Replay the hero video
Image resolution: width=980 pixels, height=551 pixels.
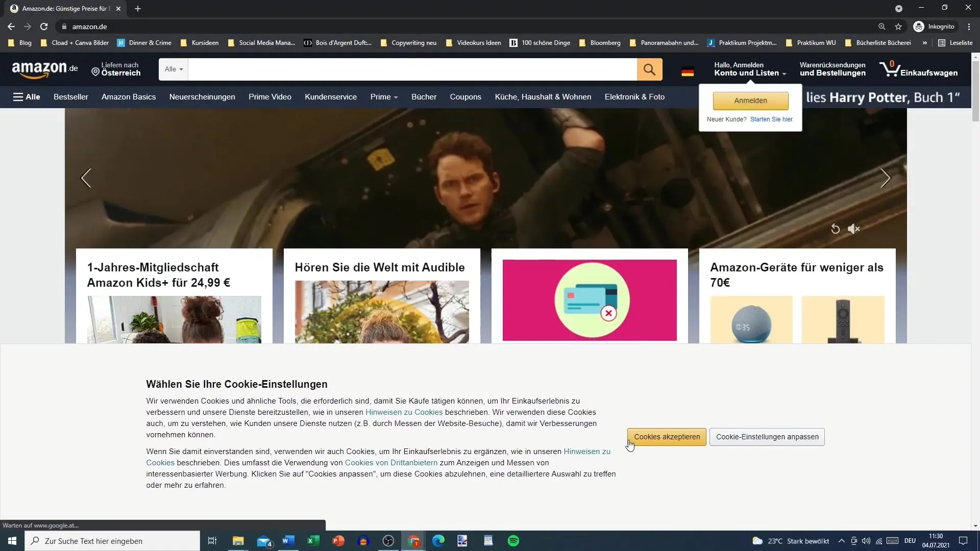[835, 229]
